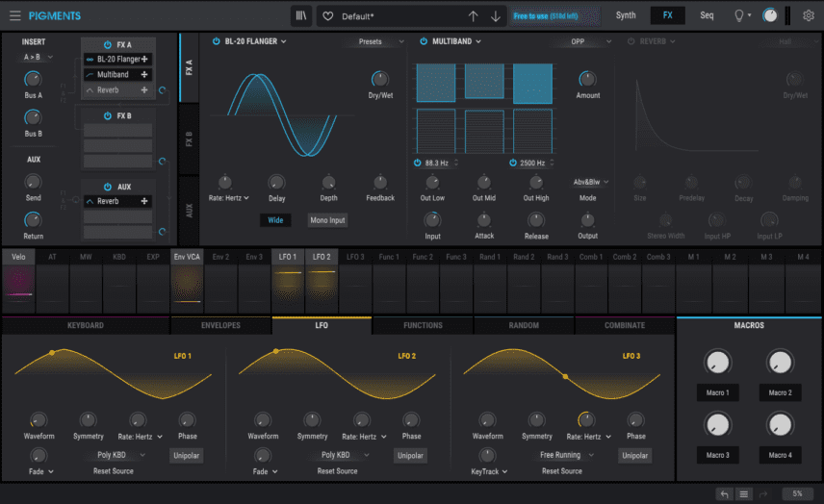The width and height of the screenshot is (824, 504).
Task: Click the FX B bus routing circle icon
Action: click(x=163, y=162)
